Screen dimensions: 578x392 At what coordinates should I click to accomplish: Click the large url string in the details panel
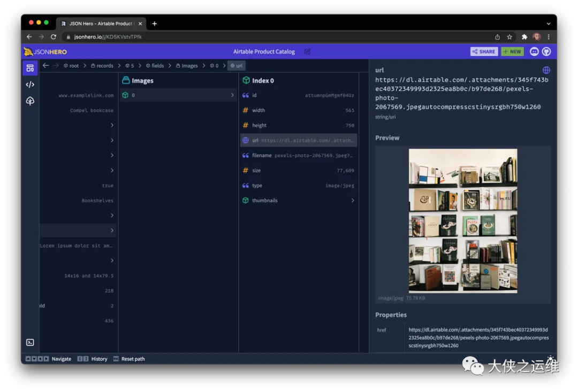click(461, 93)
